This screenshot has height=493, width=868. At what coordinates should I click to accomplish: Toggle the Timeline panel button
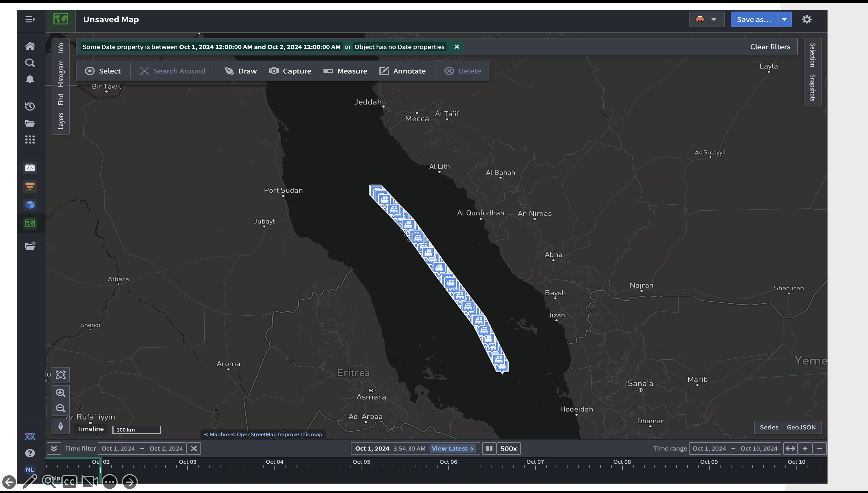[x=90, y=429]
